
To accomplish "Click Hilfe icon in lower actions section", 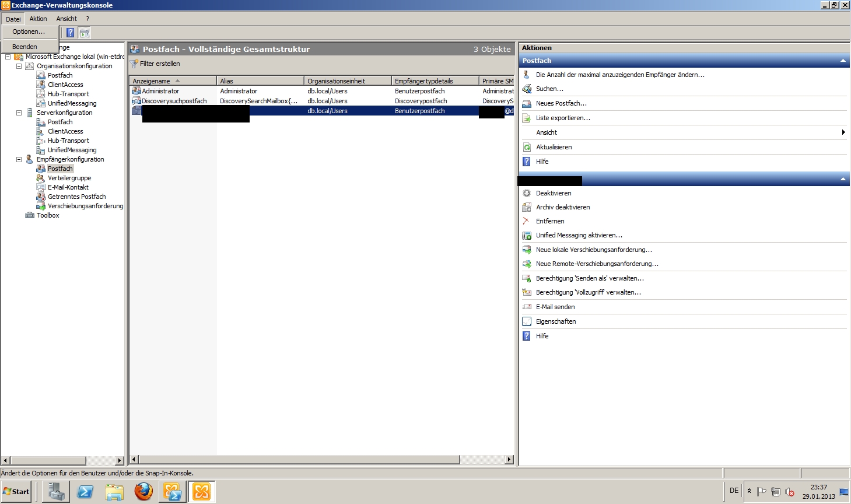I will coord(526,336).
